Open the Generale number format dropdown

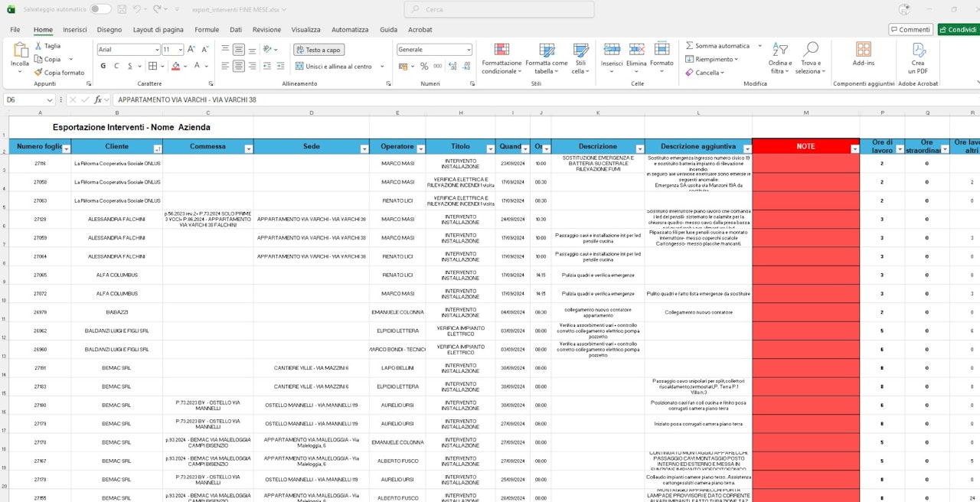[x=468, y=49]
